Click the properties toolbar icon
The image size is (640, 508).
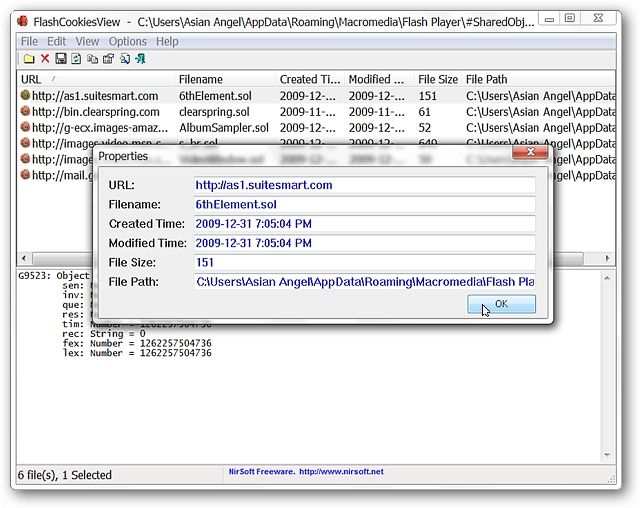[x=108, y=59]
